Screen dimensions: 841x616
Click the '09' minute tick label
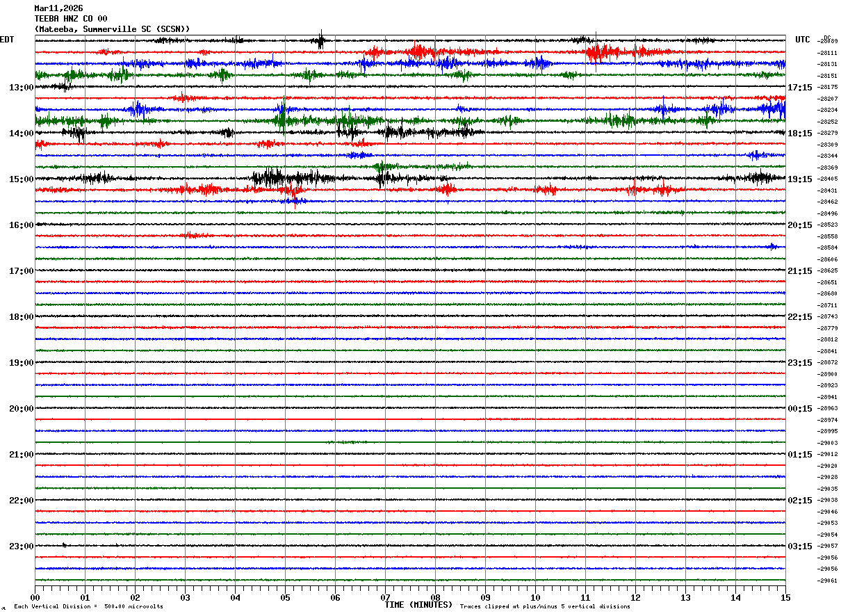(485, 598)
